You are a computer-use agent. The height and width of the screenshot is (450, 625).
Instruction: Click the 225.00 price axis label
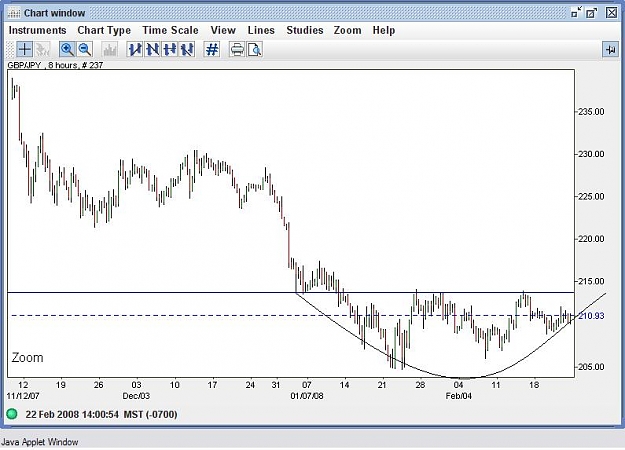click(x=591, y=197)
